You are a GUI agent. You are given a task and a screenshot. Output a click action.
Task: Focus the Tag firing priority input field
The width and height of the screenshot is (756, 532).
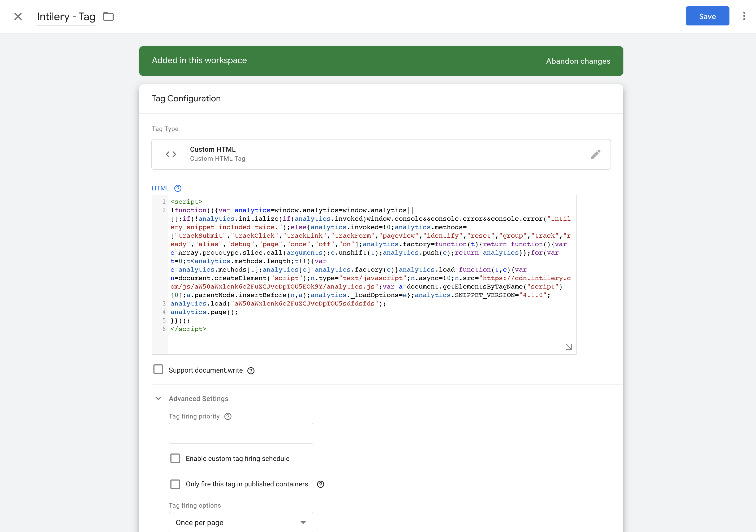pos(241,433)
